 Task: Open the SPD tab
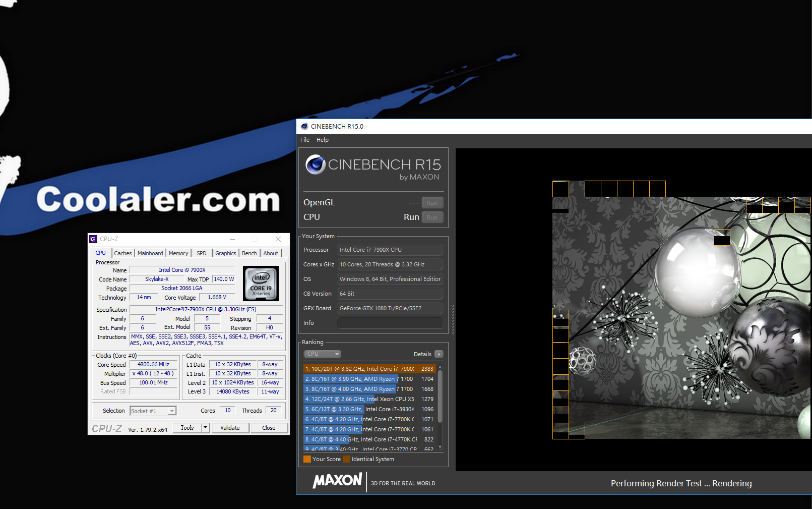(202, 253)
